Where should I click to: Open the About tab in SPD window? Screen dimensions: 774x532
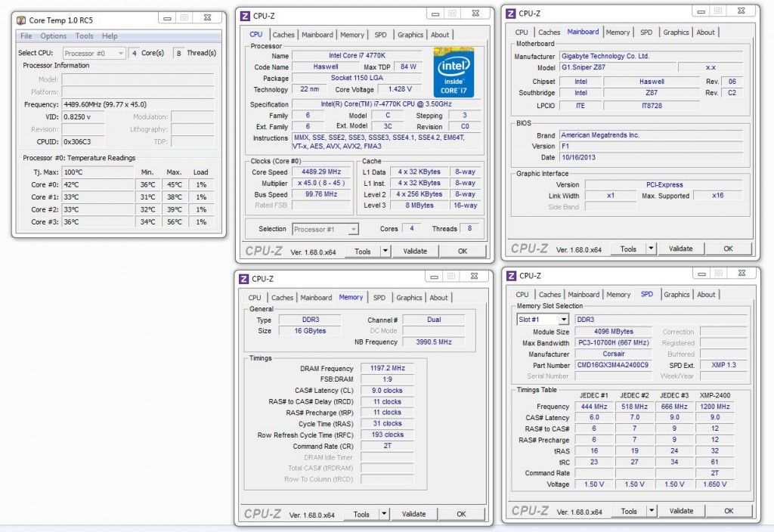click(706, 295)
